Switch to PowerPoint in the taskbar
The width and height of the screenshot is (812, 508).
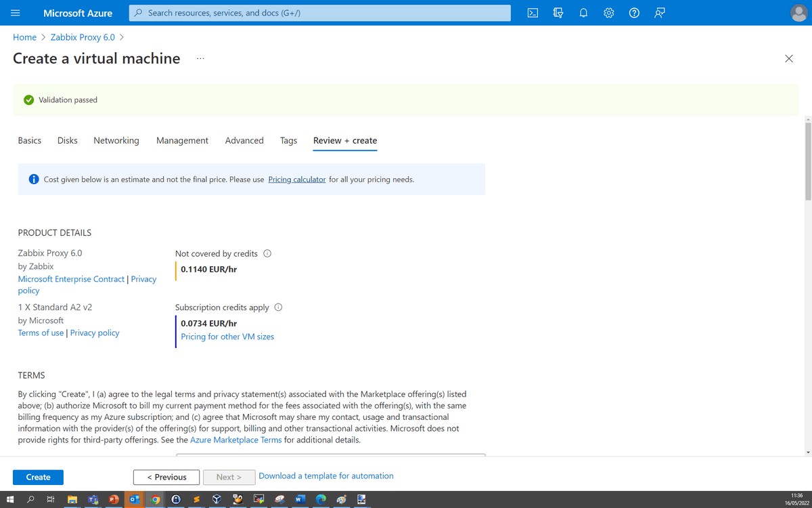coord(114,500)
